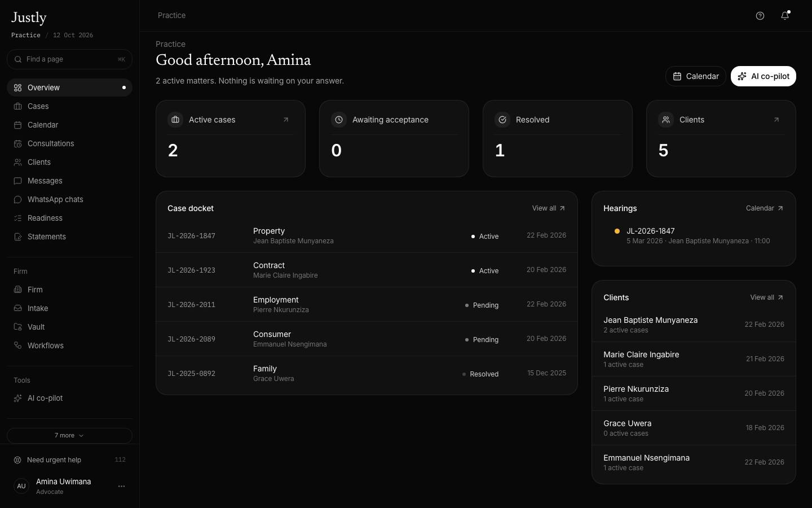
Task: Open Vault in the sidebar
Action: [x=69, y=327]
